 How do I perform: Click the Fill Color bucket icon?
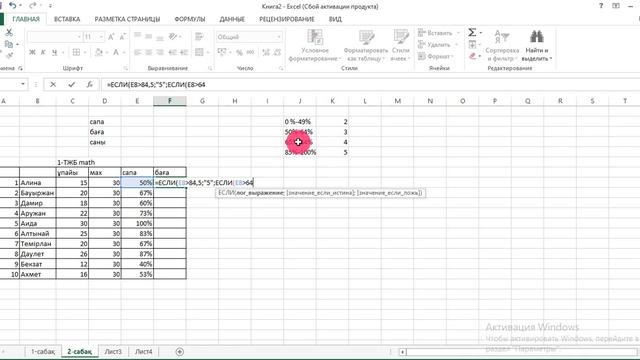(x=98, y=52)
